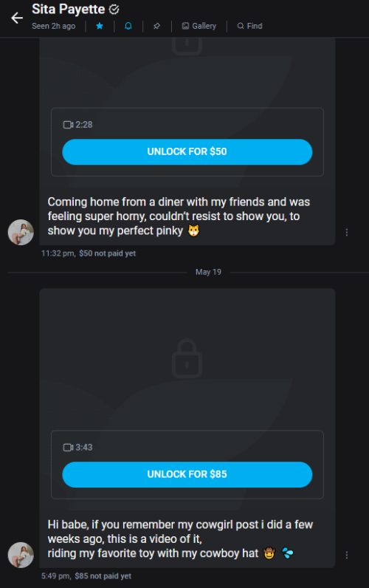Image resolution: width=369 pixels, height=588 pixels.
Task: Click the partial lock icon on top video
Action: pos(187,46)
